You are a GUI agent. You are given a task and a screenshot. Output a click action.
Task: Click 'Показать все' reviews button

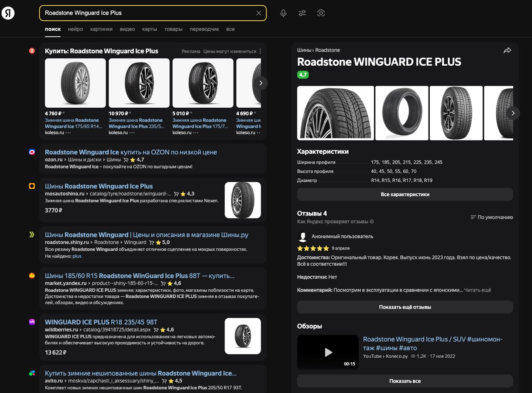(x=405, y=381)
